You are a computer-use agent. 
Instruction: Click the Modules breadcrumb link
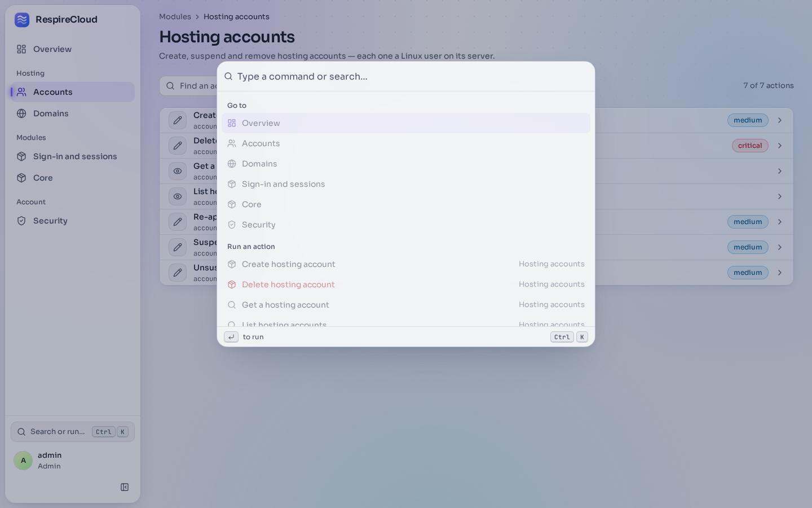click(175, 17)
